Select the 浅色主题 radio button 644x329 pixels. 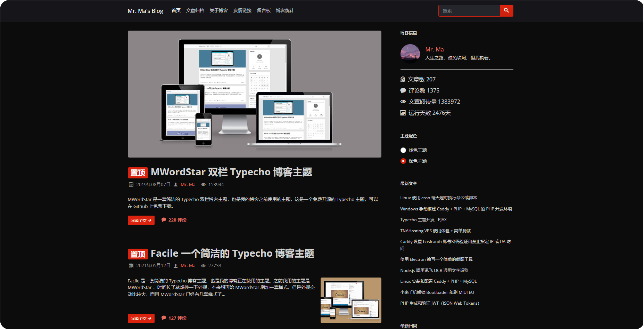(x=403, y=150)
